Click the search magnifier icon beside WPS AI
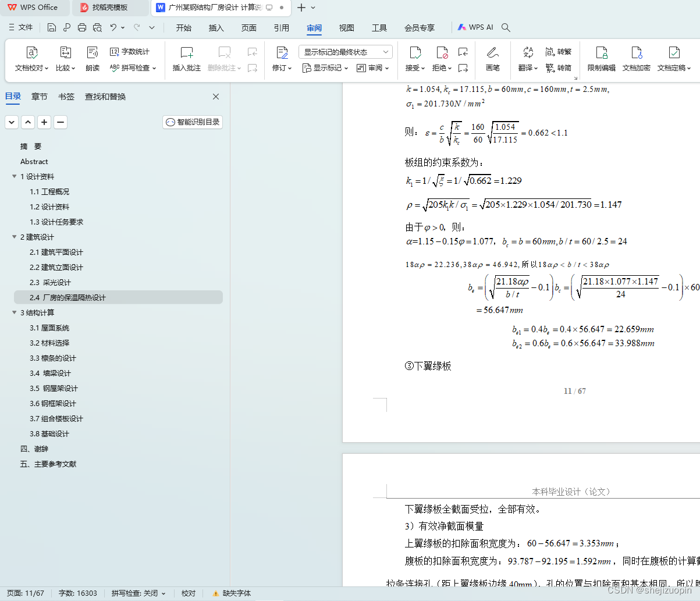Viewport: 700px width, 601px height. [x=506, y=27]
